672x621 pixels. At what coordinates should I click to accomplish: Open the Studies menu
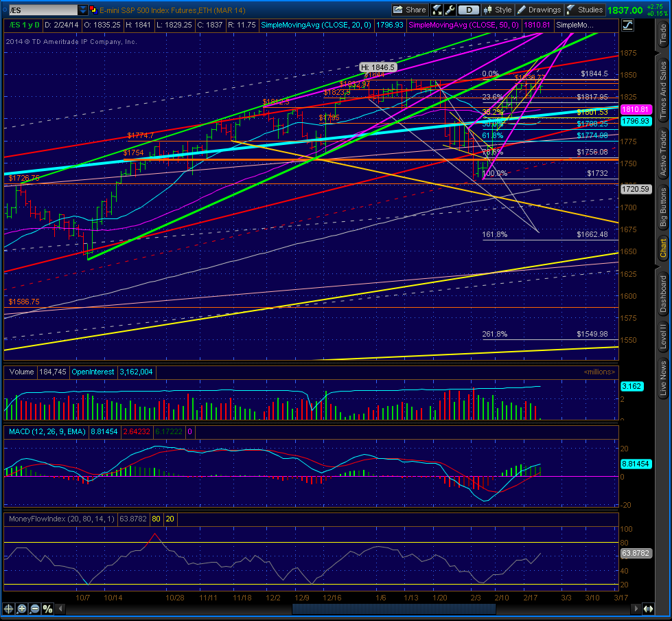[x=585, y=10]
